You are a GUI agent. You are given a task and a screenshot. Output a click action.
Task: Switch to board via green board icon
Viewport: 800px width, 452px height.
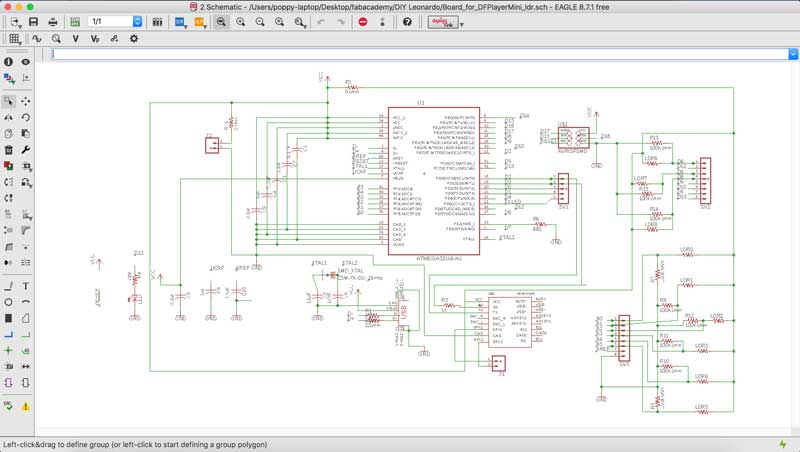click(75, 22)
